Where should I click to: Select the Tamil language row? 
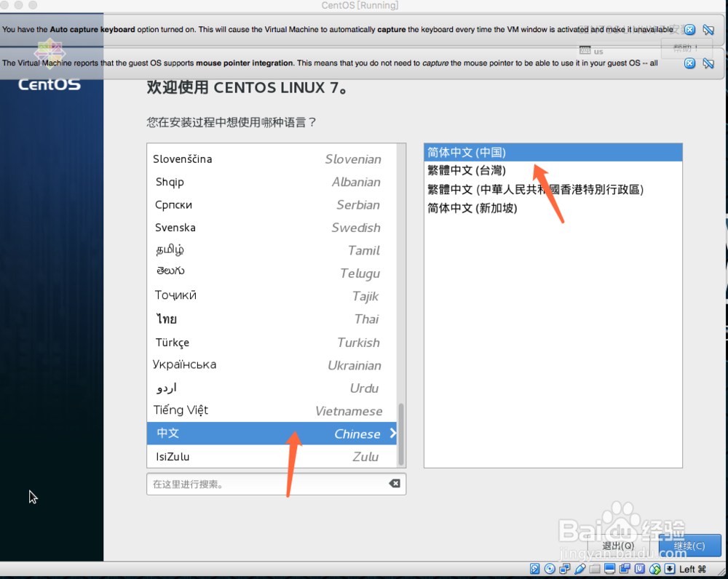pos(272,250)
